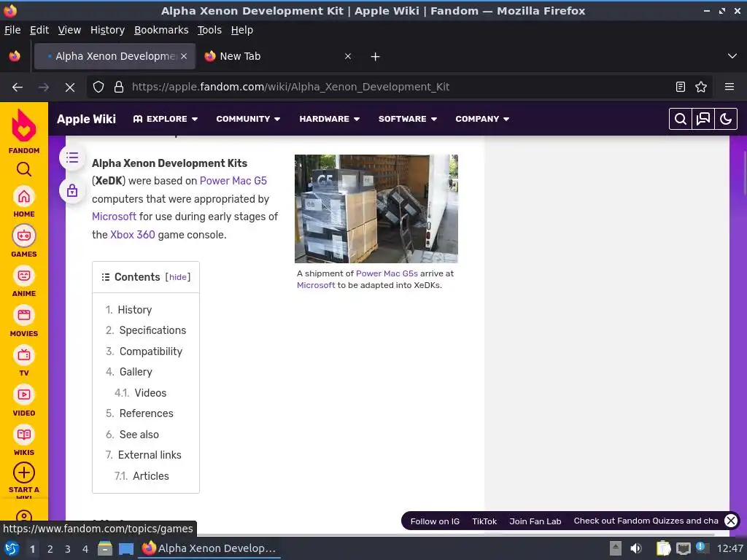Image resolution: width=747 pixels, height=560 pixels.
Task: Jump to Specifications in Contents
Action: pyautogui.click(x=152, y=330)
